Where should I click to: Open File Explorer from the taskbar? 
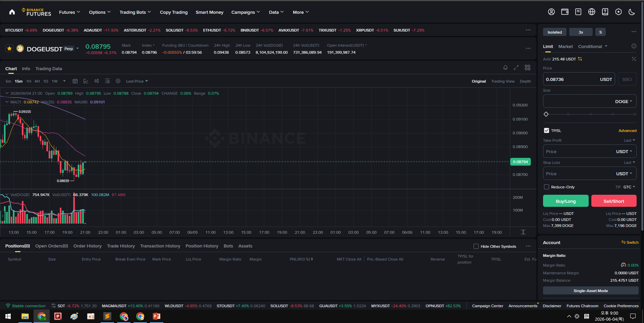point(25,316)
